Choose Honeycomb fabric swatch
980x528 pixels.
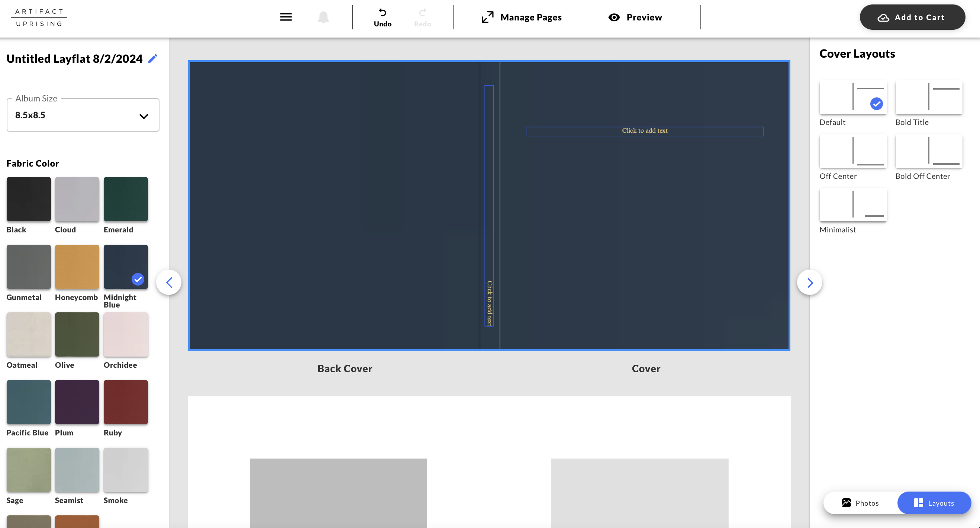click(77, 267)
